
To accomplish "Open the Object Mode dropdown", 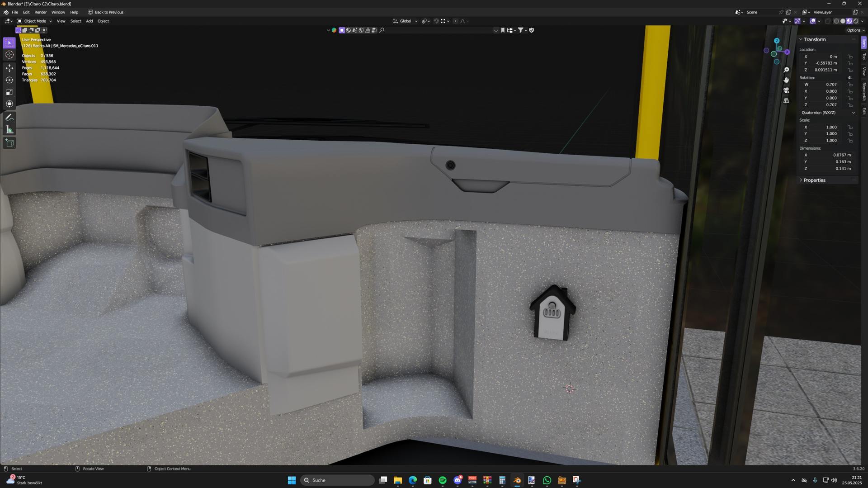I will [x=34, y=21].
